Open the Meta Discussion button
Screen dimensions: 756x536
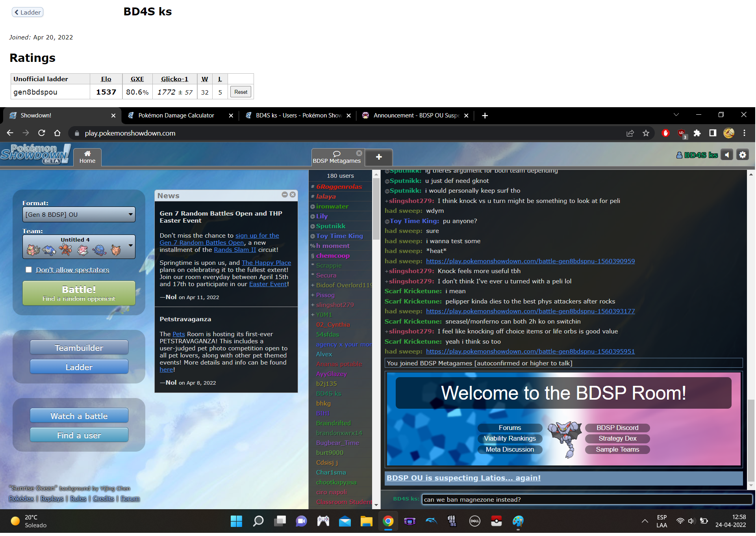coord(510,449)
